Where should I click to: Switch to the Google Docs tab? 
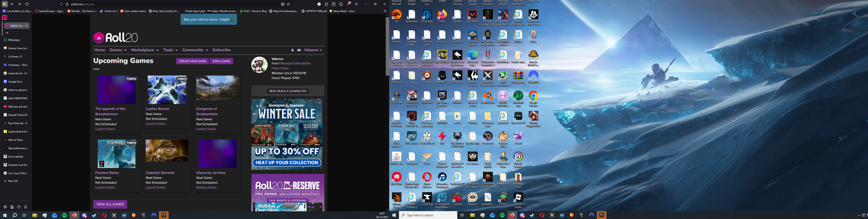15,82
